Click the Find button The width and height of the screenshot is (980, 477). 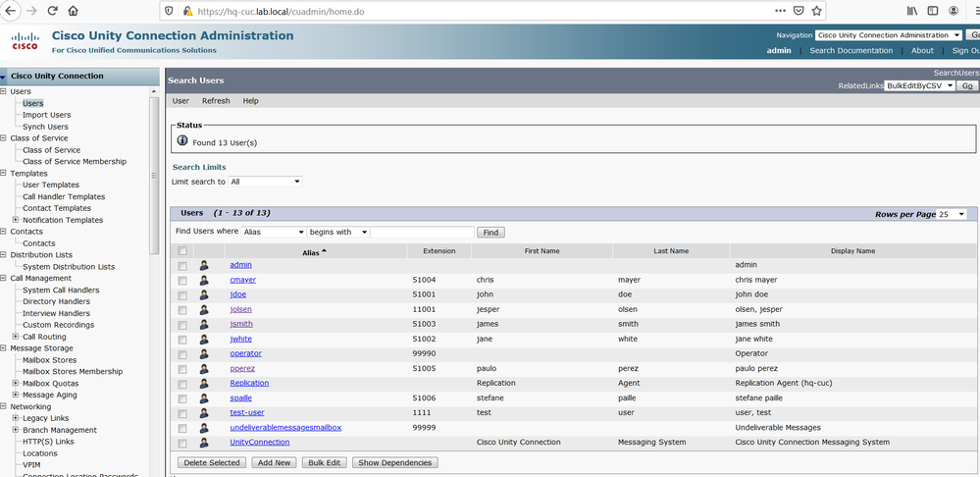pos(490,233)
